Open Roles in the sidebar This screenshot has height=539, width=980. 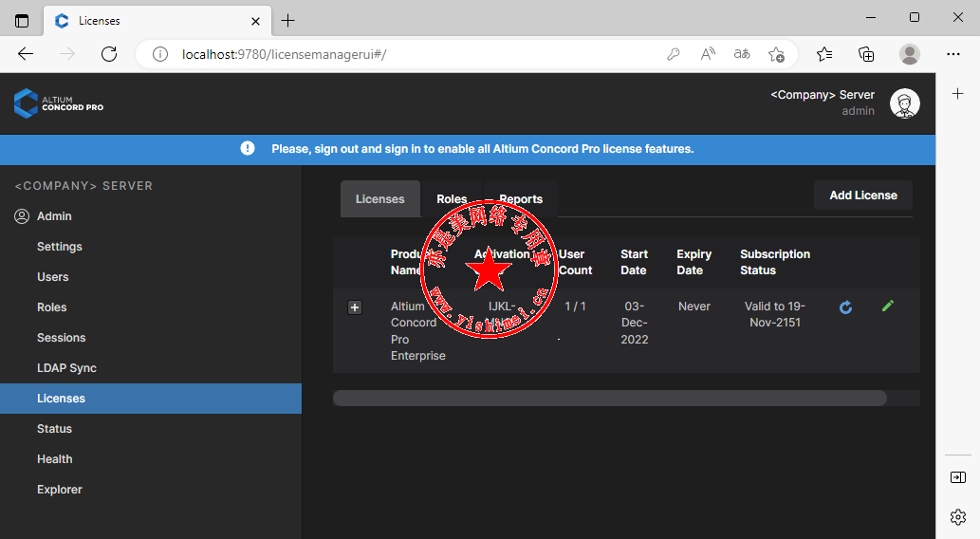click(51, 307)
